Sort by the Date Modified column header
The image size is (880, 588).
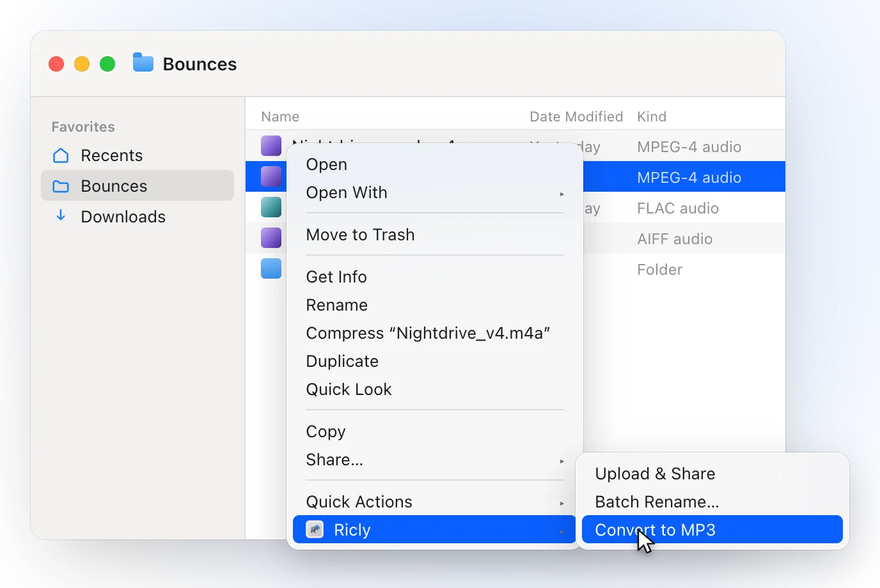point(576,116)
